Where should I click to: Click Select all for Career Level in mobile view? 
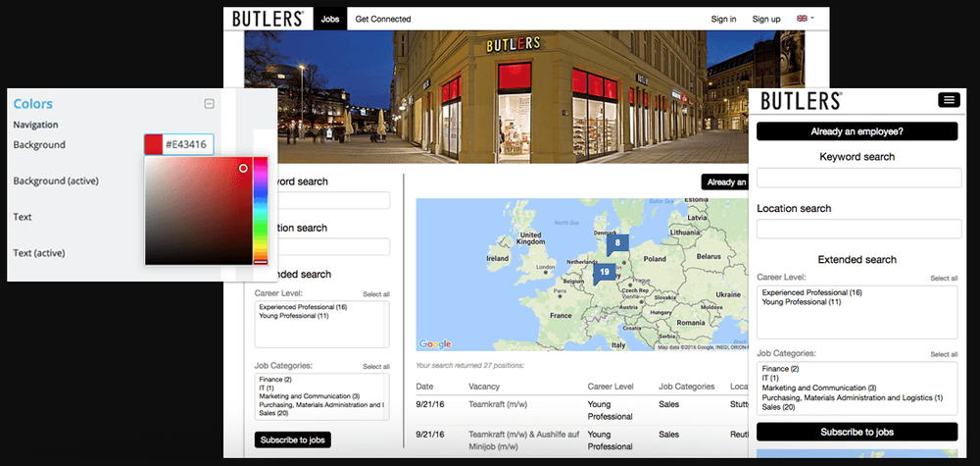944,278
